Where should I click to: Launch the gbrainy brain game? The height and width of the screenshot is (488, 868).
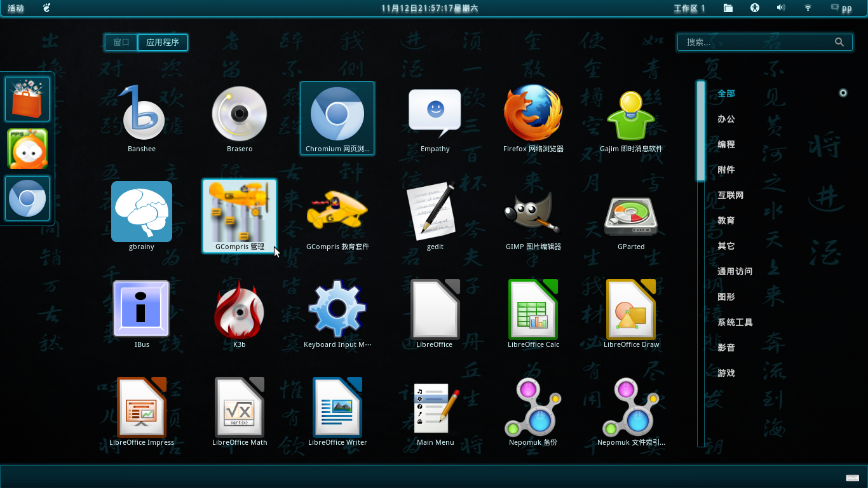tap(142, 216)
